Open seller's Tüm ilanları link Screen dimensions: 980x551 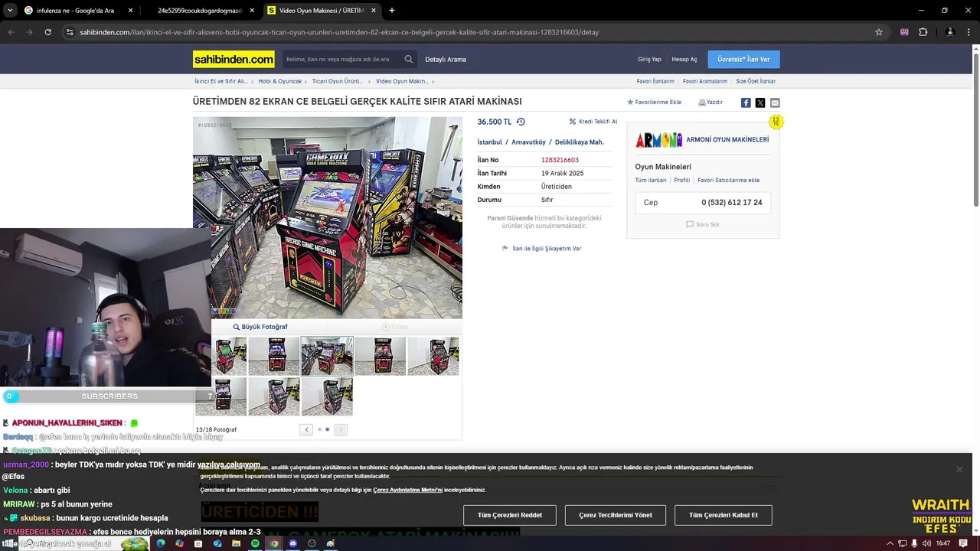click(651, 181)
